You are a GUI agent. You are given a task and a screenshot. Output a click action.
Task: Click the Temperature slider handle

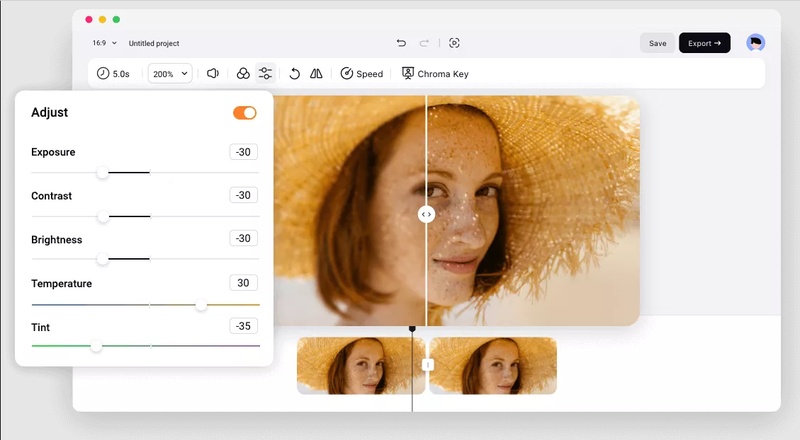point(202,305)
